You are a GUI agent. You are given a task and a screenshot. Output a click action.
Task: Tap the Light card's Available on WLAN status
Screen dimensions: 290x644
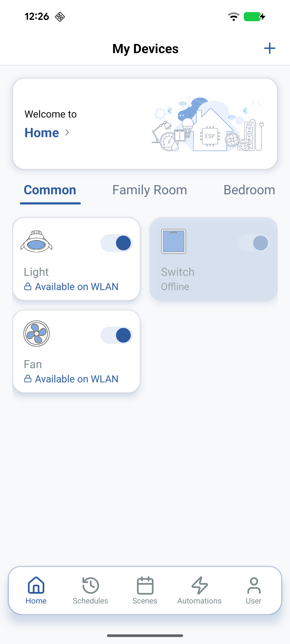pos(77,287)
